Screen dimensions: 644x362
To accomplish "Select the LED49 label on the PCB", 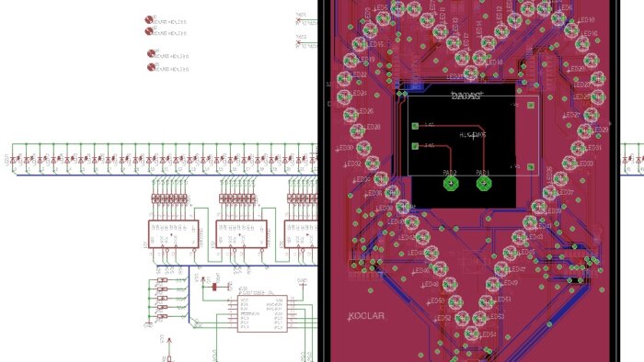I will [x=510, y=283].
